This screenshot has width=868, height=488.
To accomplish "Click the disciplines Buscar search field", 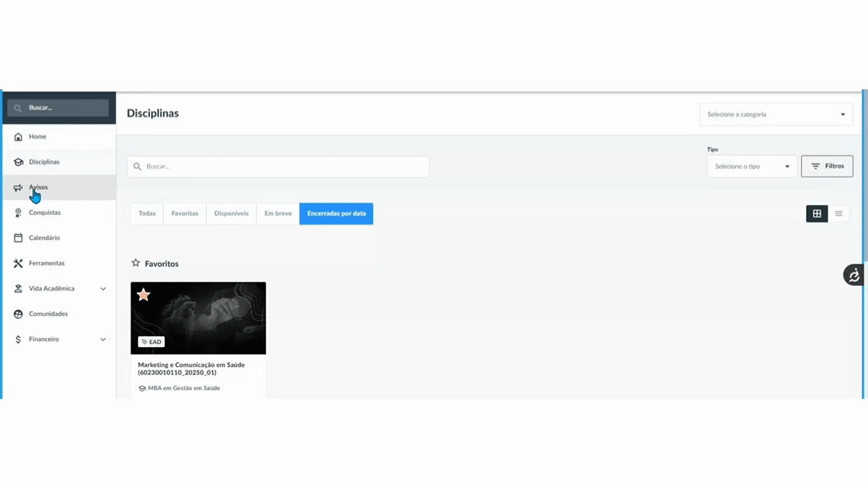I will (278, 166).
